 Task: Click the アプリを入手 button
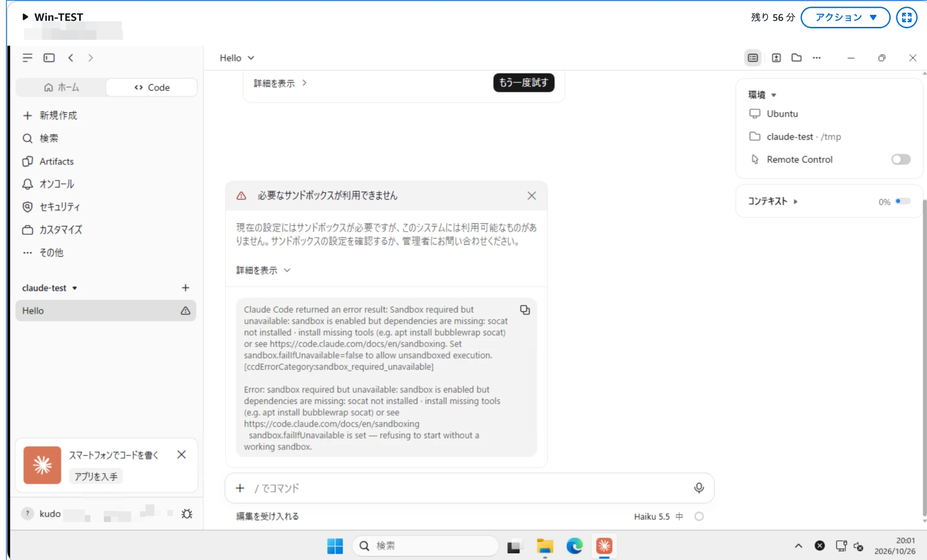point(96,477)
